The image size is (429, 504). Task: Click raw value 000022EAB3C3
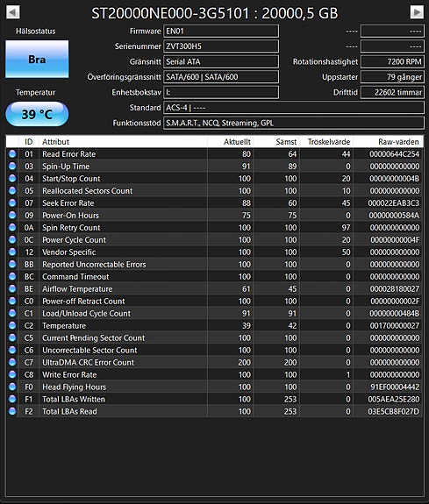tap(394, 202)
